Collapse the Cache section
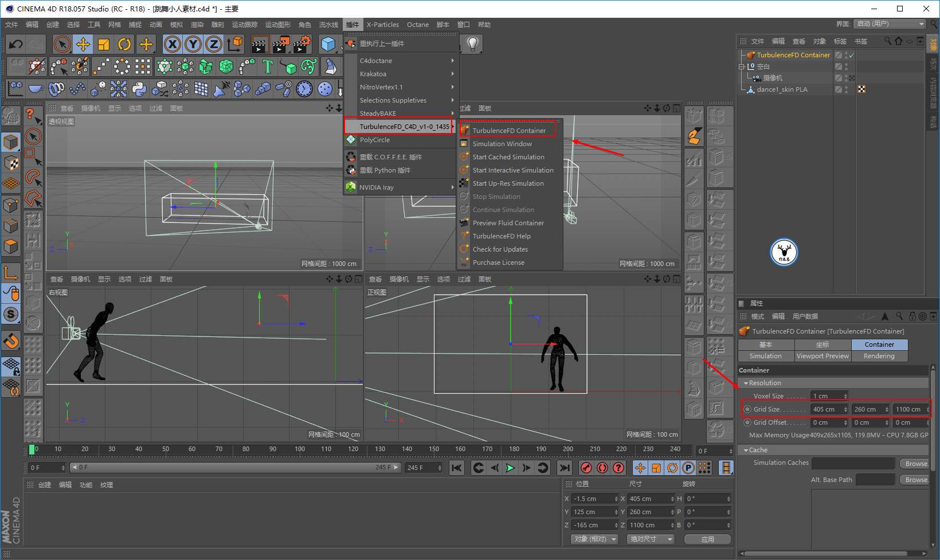 coord(746,450)
